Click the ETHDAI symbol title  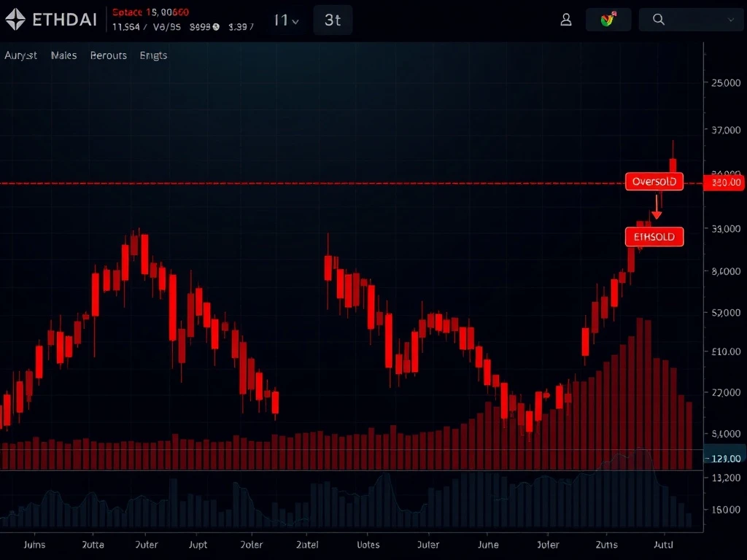pos(64,20)
